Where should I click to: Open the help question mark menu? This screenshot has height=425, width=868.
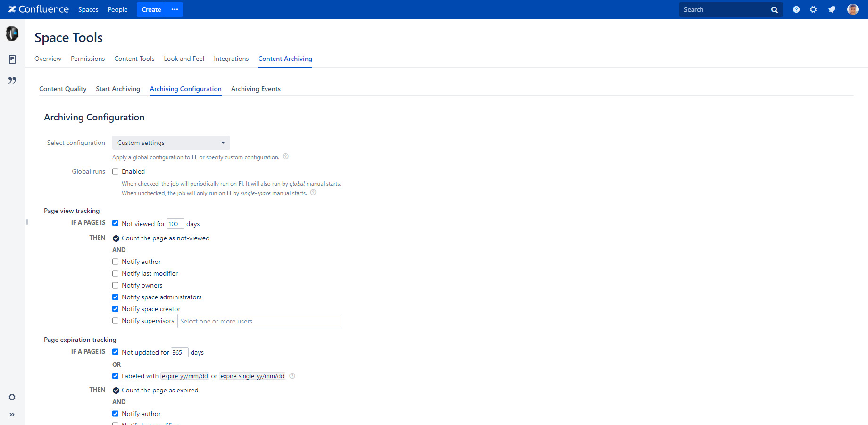[x=796, y=9]
